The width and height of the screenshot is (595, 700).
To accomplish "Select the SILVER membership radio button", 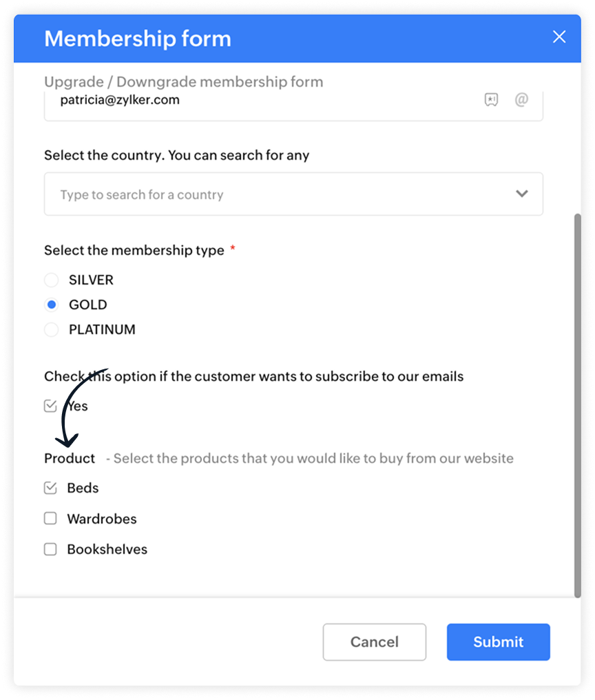I will coord(52,280).
